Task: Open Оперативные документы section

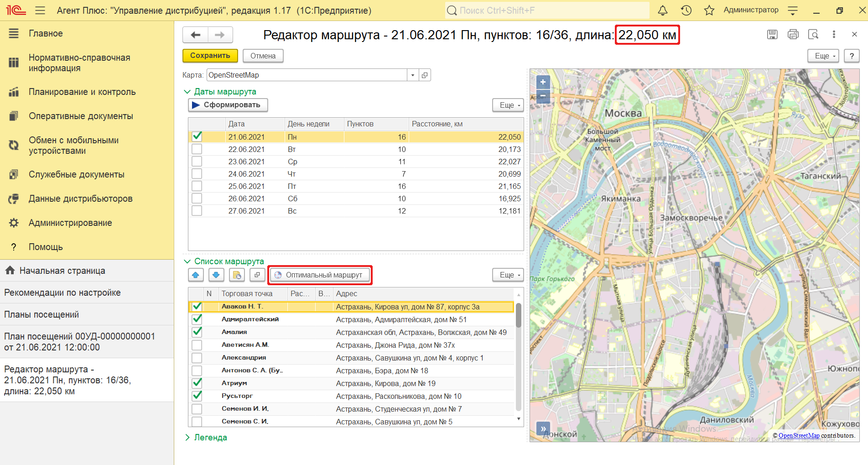Action: pos(81,116)
